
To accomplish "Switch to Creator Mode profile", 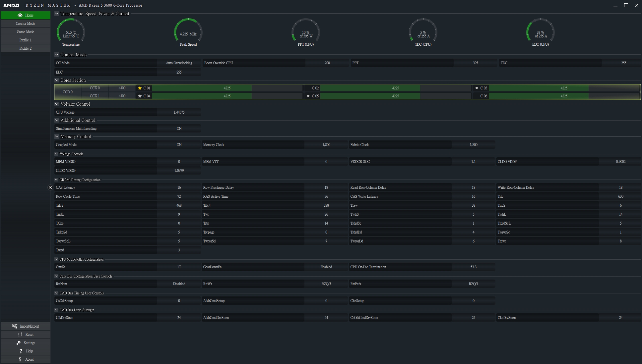I will click(x=26, y=24).
